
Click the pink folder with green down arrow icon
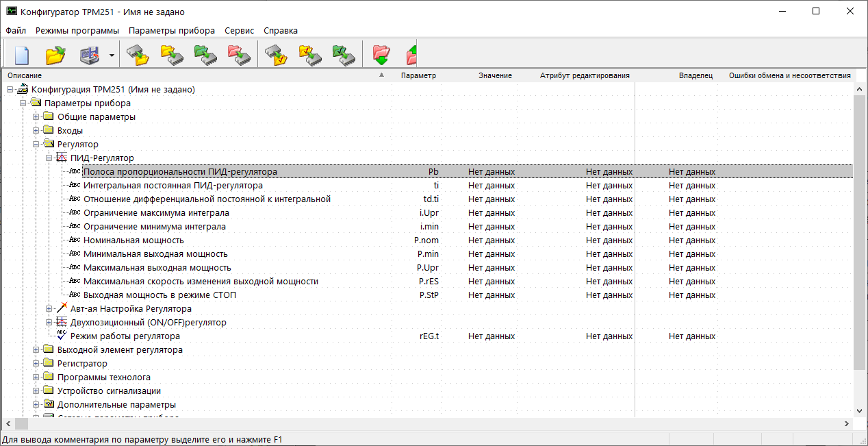click(x=381, y=54)
